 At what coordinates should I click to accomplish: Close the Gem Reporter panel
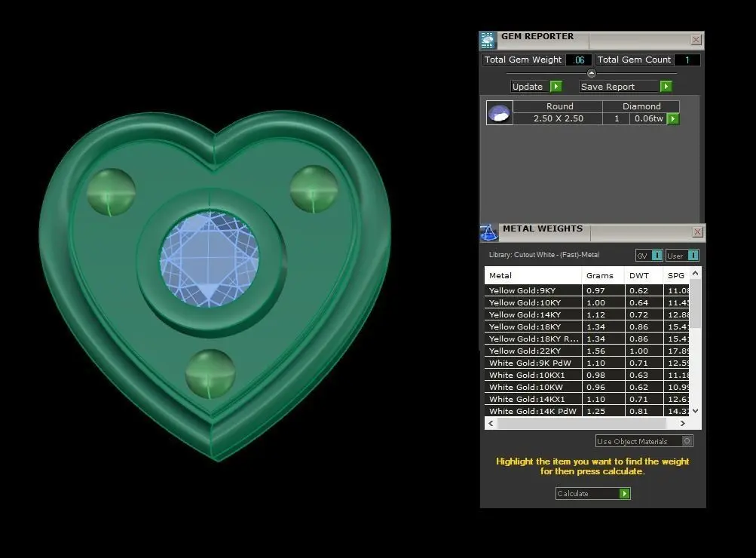click(696, 40)
